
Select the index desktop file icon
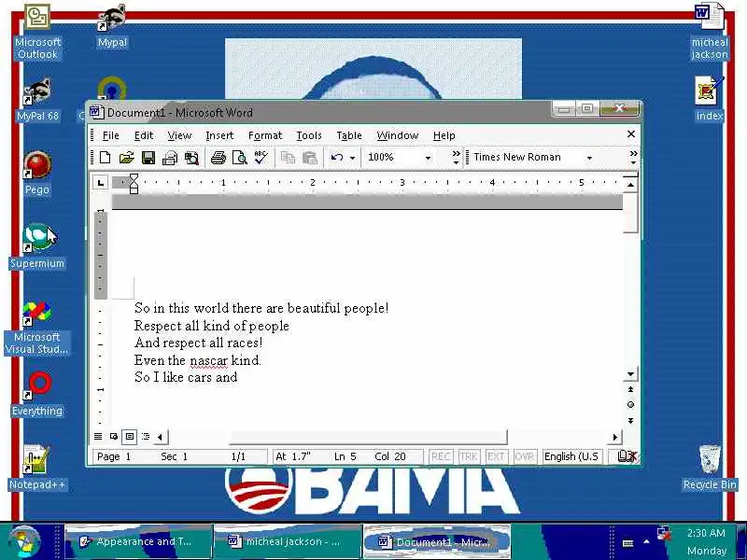[x=710, y=99]
